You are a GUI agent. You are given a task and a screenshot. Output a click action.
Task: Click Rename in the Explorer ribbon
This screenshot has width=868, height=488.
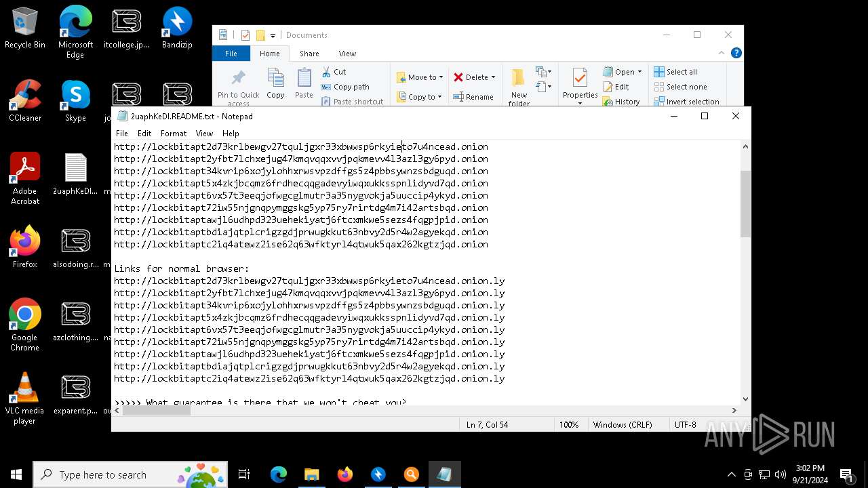[473, 97]
